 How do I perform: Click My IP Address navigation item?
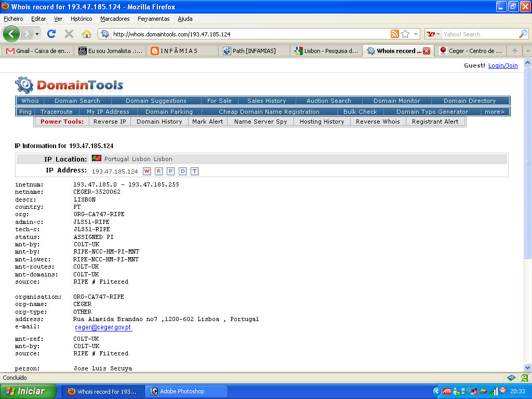click(x=108, y=112)
